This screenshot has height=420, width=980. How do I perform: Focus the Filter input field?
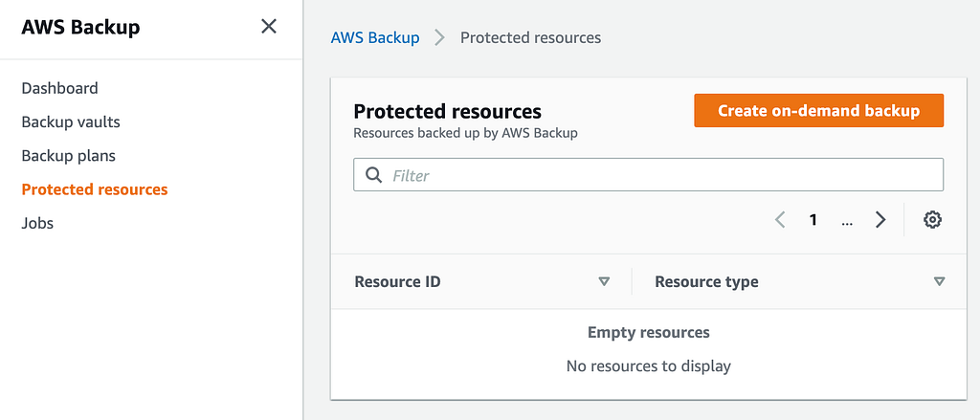[648, 175]
